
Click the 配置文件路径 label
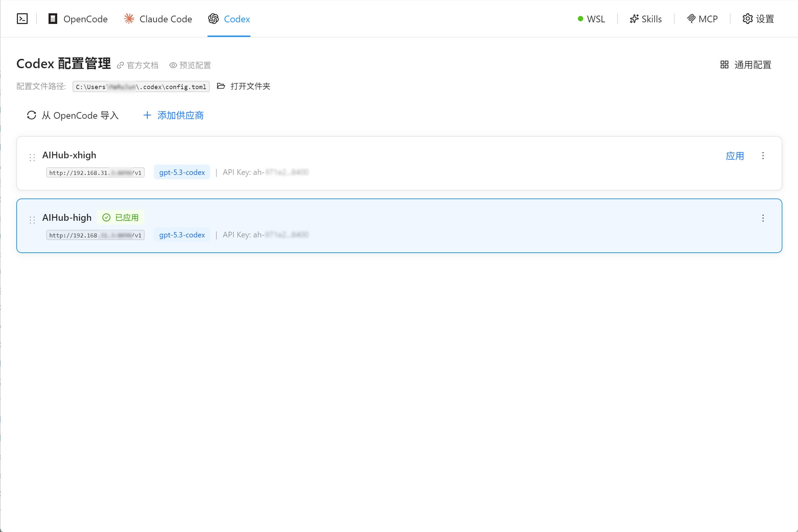(41, 86)
